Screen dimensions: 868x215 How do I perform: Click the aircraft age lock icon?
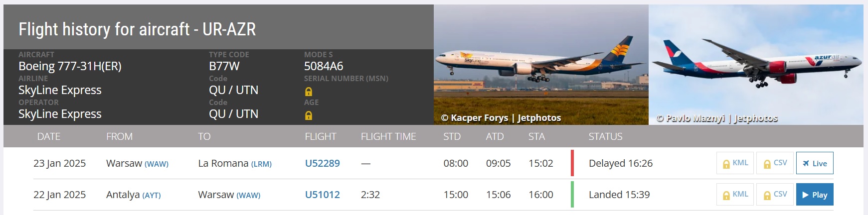[309, 115]
